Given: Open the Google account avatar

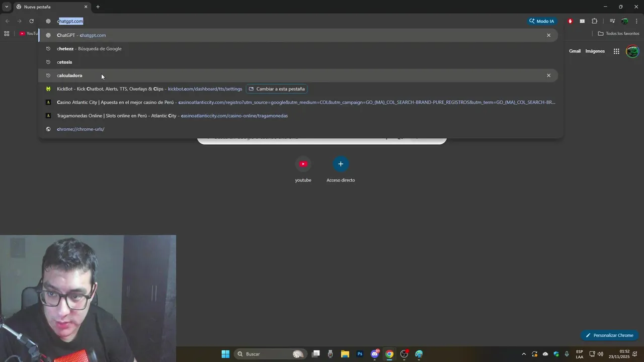Looking at the screenshot, I should pyautogui.click(x=632, y=51).
